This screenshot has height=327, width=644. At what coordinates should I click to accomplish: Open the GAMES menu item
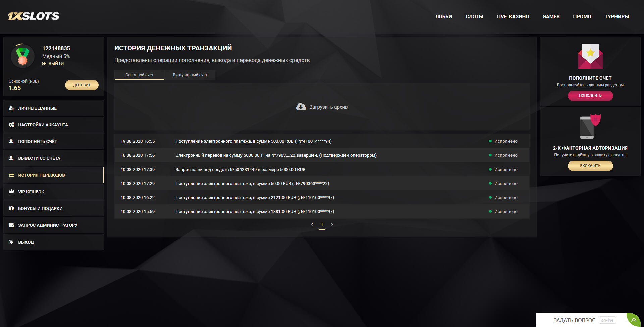tap(551, 16)
